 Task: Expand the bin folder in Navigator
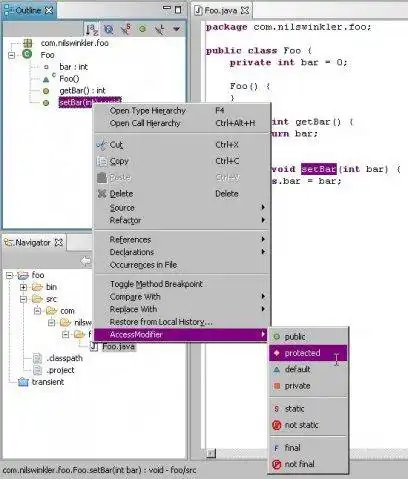[x=23, y=287]
